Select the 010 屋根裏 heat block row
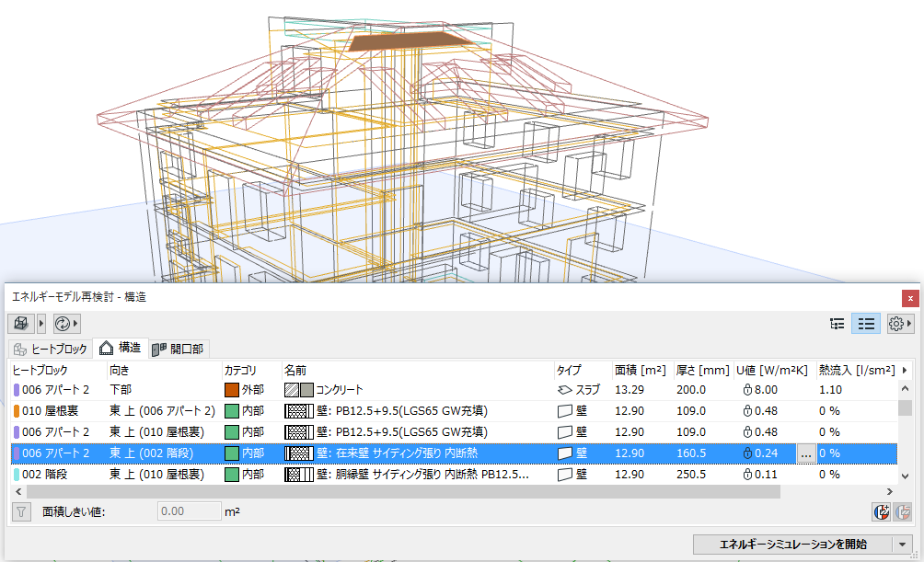This screenshot has height=562, width=924. [x=454, y=411]
